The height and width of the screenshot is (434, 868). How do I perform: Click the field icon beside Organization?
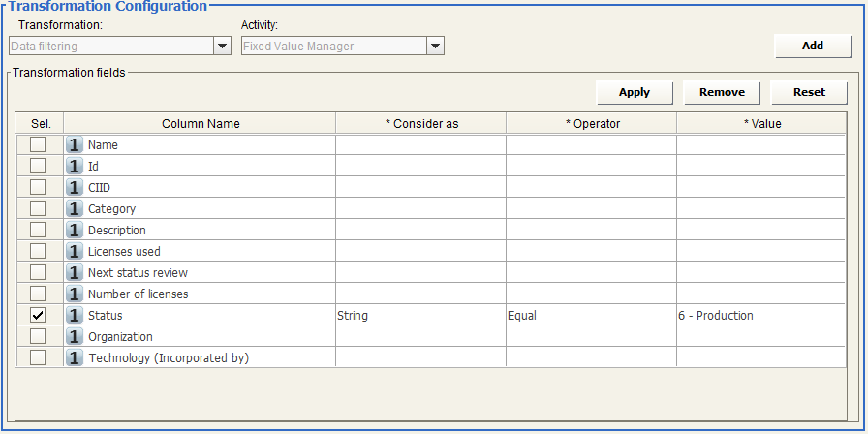75,337
